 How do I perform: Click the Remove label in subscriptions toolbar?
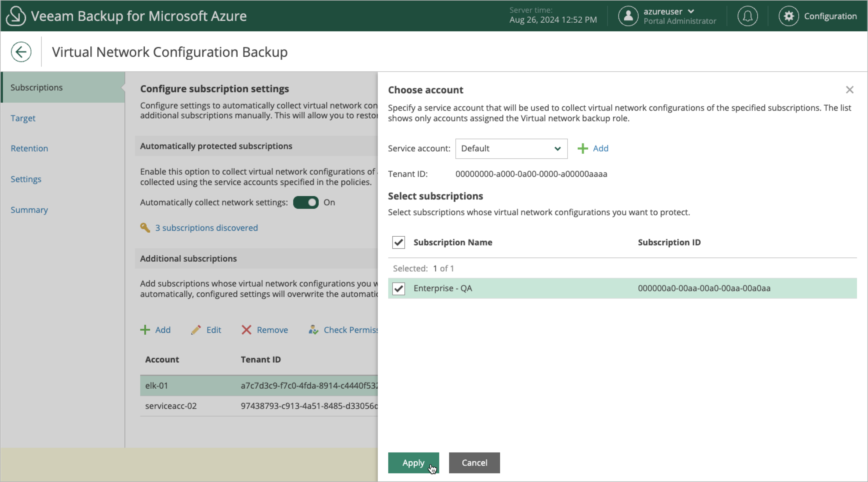[x=272, y=330]
